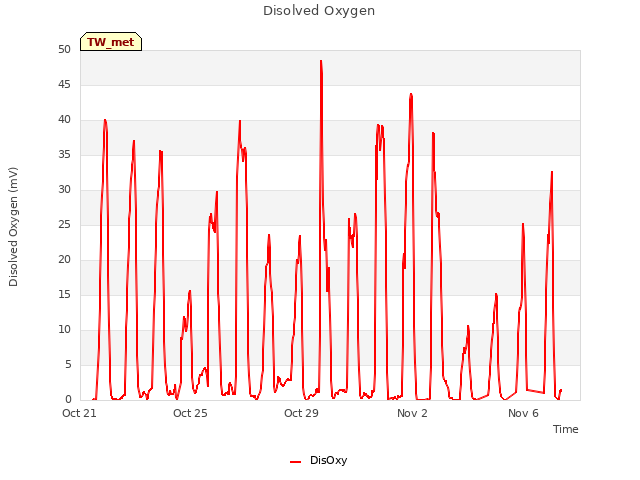Screen dimensions: 640x480
Task: Click the Disolved Oxygen (mV) axis label
Action: click(x=13, y=227)
